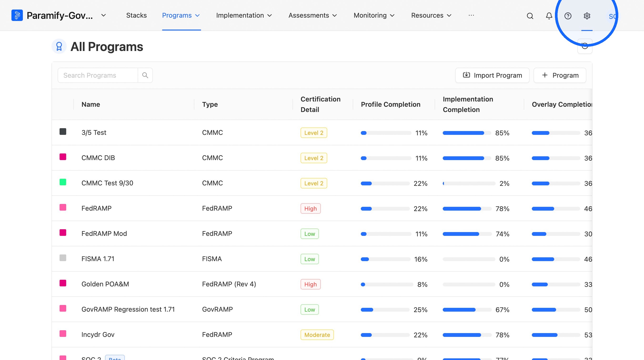This screenshot has width=644, height=360.
Task: Click the Type column header
Action: [210, 104]
